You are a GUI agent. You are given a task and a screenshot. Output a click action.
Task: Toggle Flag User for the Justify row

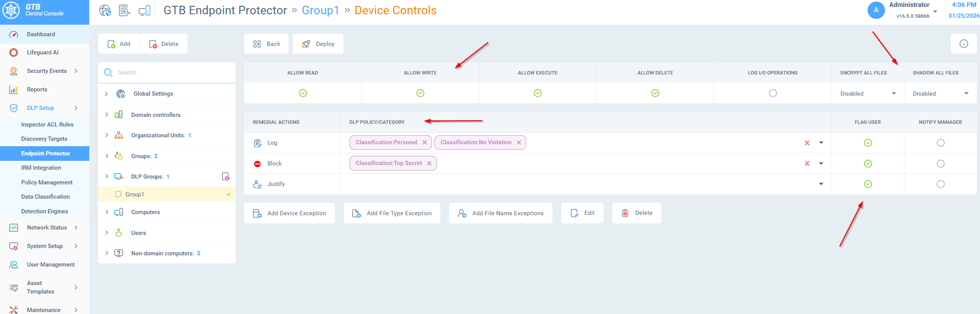click(868, 184)
